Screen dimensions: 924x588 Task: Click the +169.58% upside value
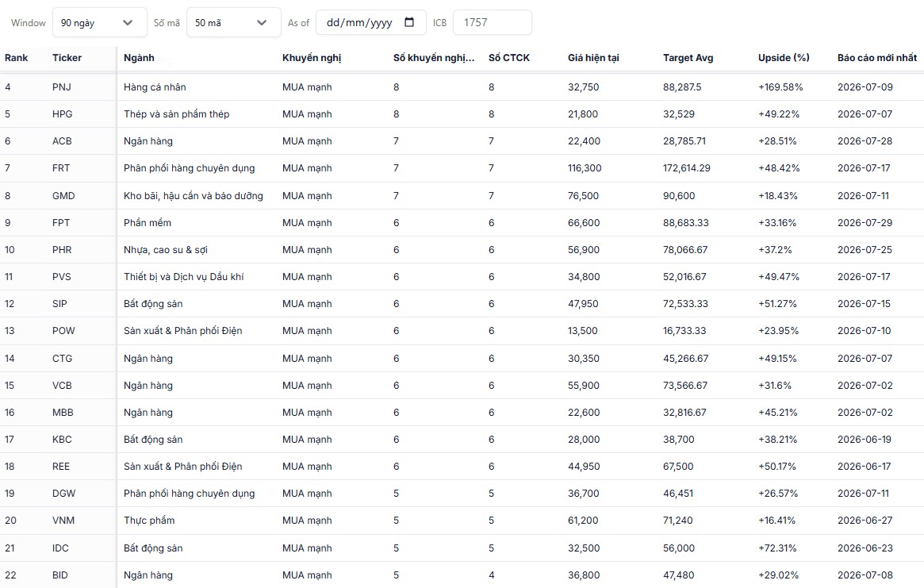780,87
